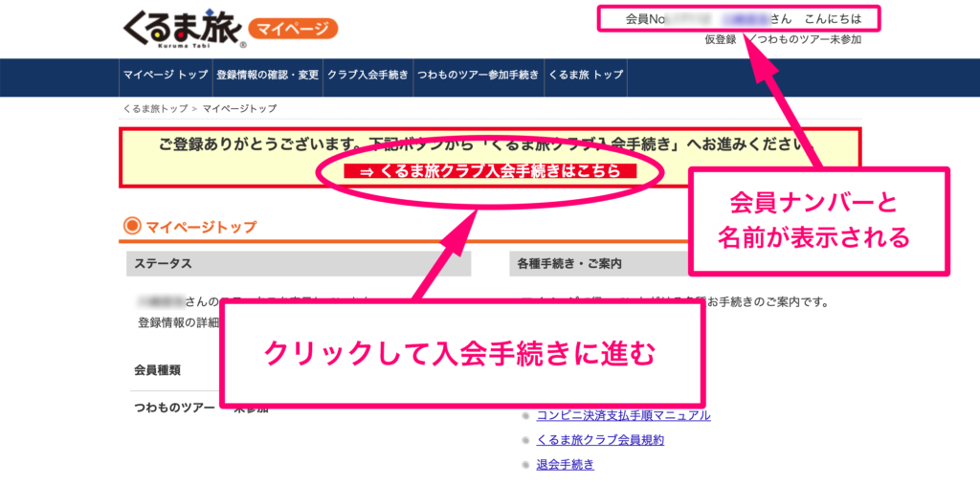
Task: Click the orange マイページ badge
Action: pos(292,29)
